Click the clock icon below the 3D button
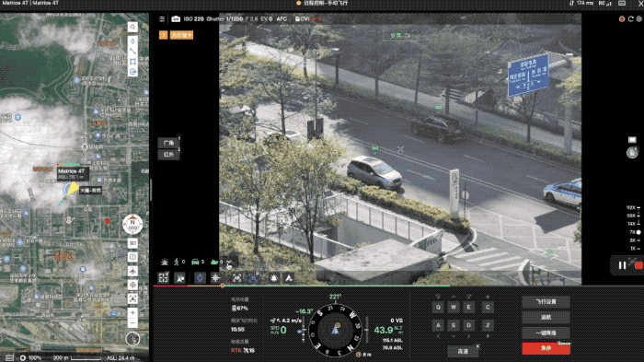The width and height of the screenshot is (644, 362). coord(132,257)
